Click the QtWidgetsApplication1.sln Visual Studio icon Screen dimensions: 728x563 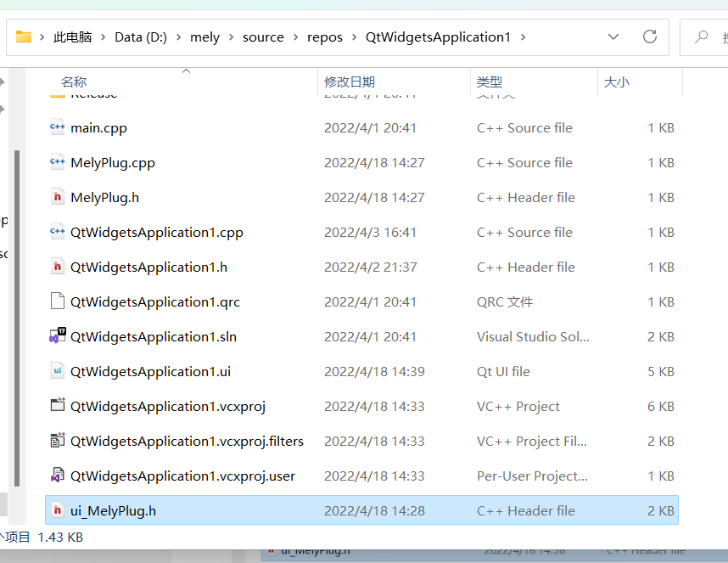click(x=58, y=336)
